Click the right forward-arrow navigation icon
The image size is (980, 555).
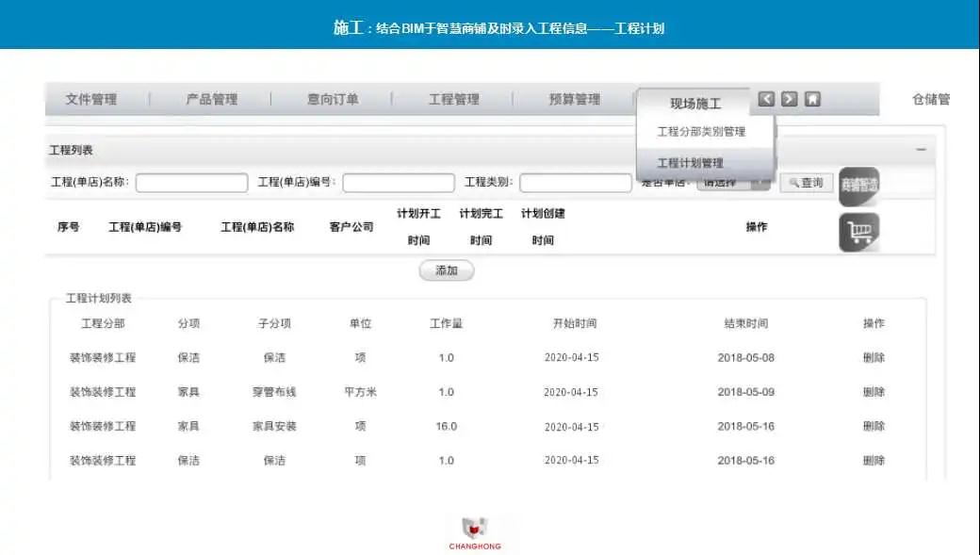[789, 99]
